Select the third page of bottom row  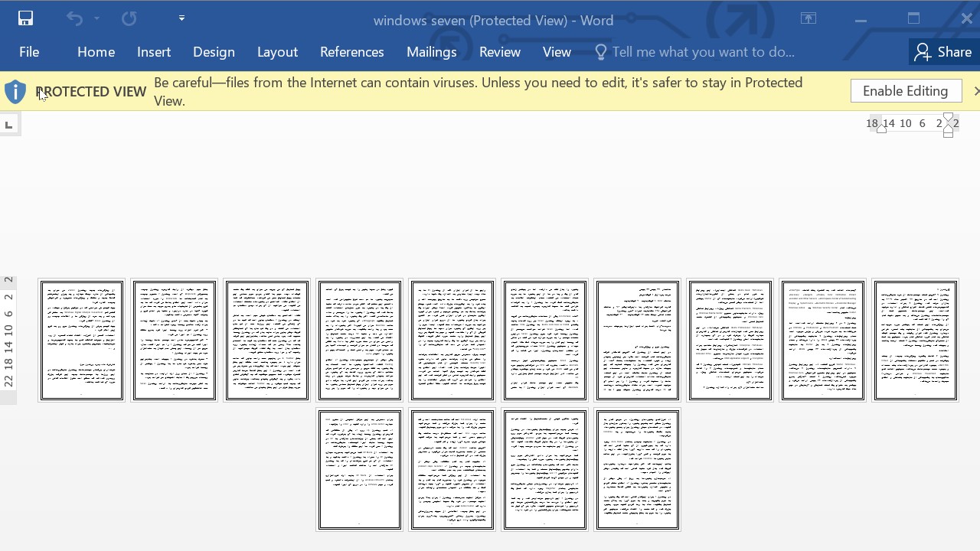coord(545,470)
